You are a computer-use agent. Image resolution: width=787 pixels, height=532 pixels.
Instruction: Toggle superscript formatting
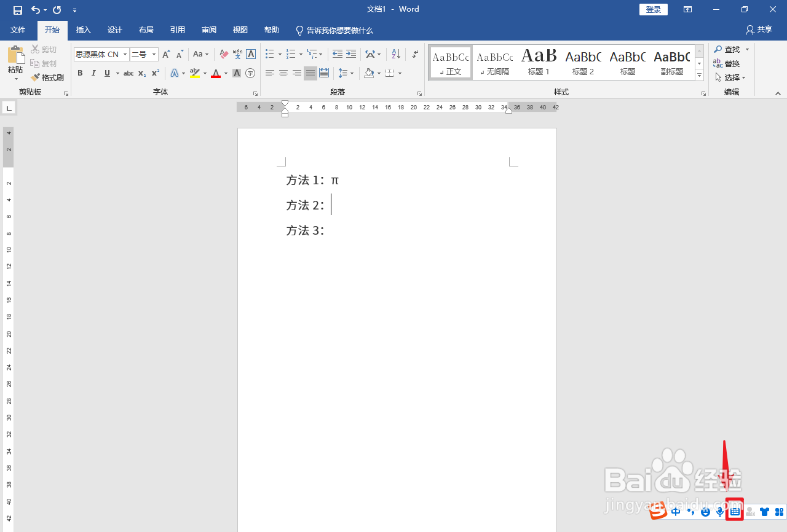coord(156,73)
